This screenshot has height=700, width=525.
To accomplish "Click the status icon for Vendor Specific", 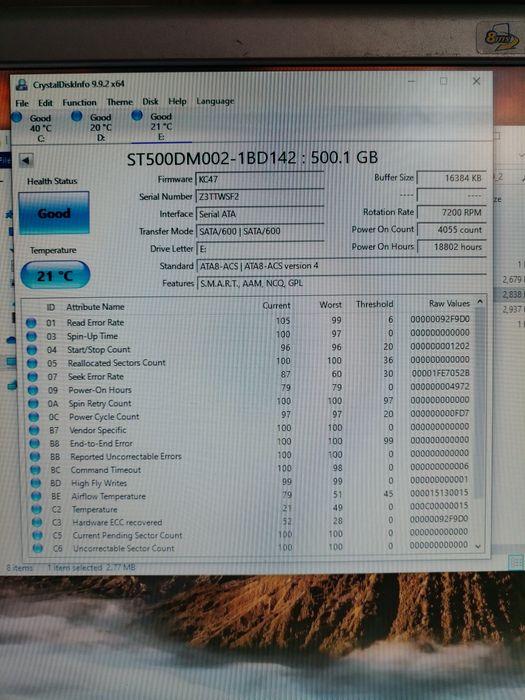I will [x=35, y=430].
